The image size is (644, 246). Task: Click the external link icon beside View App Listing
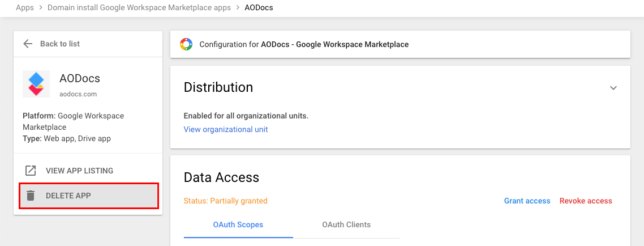pyautogui.click(x=31, y=171)
